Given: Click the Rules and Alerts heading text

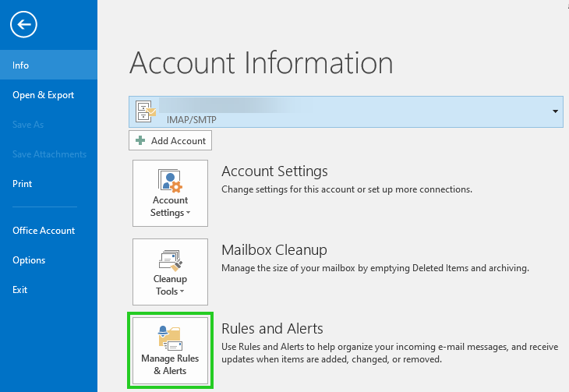Looking at the screenshot, I should [x=272, y=328].
